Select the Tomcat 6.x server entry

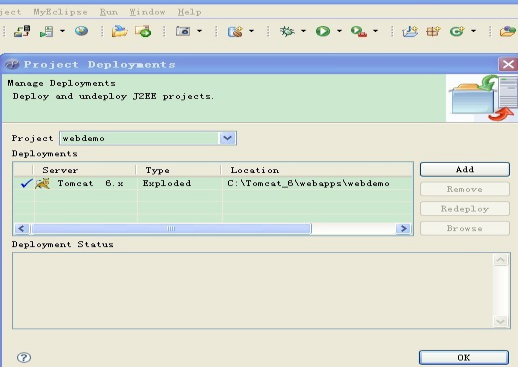click(90, 183)
